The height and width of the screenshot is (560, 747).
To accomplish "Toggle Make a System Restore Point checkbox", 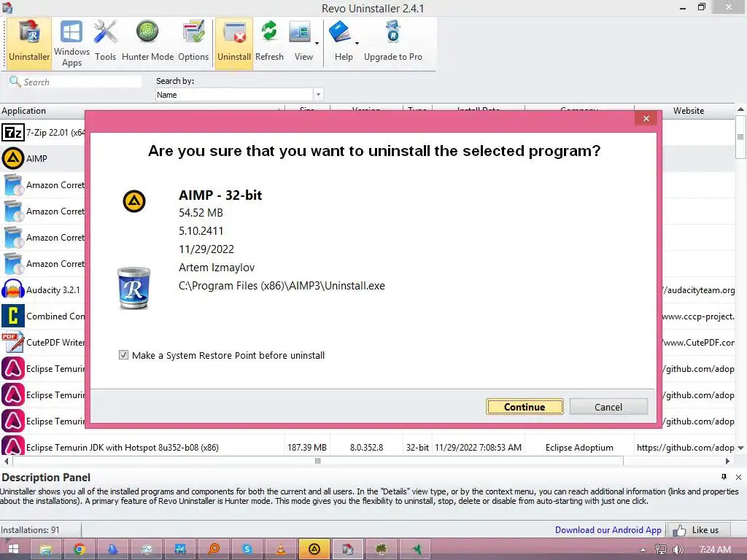I will pyautogui.click(x=123, y=355).
